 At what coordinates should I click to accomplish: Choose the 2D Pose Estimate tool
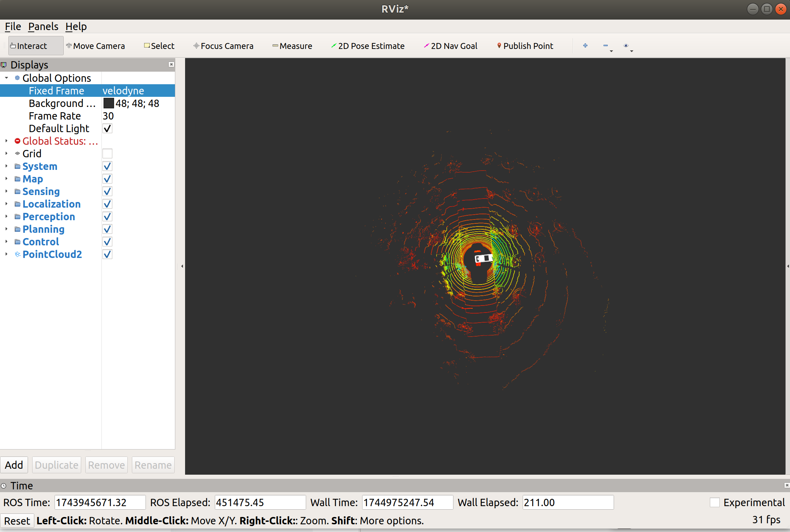pos(368,46)
